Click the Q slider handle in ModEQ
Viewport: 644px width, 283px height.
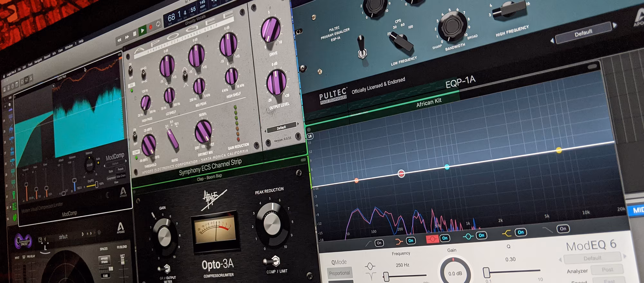pyautogui.click(x=487, y=272)
